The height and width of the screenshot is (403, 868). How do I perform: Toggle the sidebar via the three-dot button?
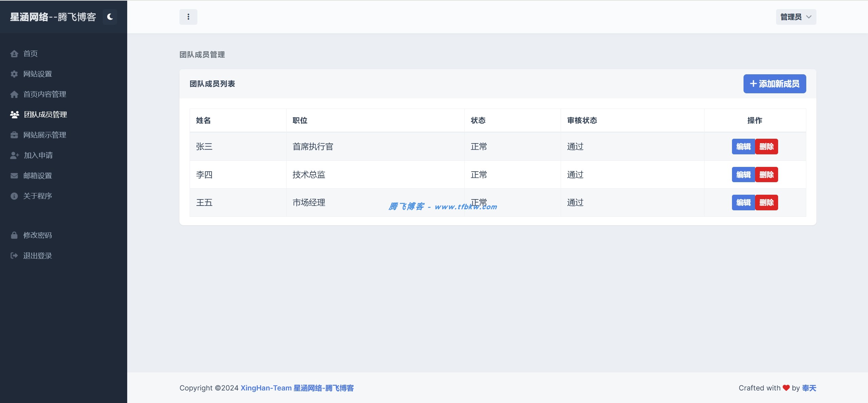pyautogui.click(x=188, y=16)
